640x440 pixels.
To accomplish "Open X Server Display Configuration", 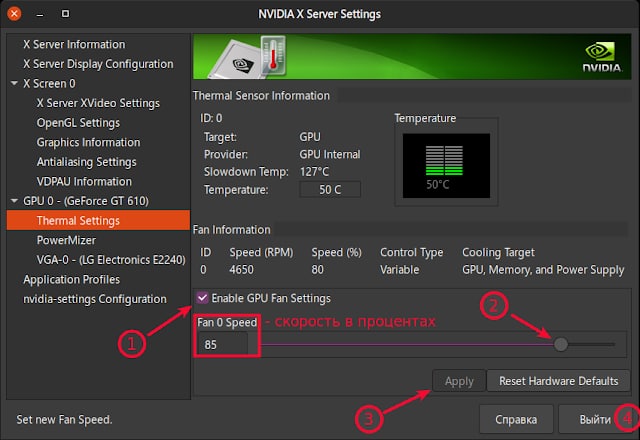I will pos(98,64).
